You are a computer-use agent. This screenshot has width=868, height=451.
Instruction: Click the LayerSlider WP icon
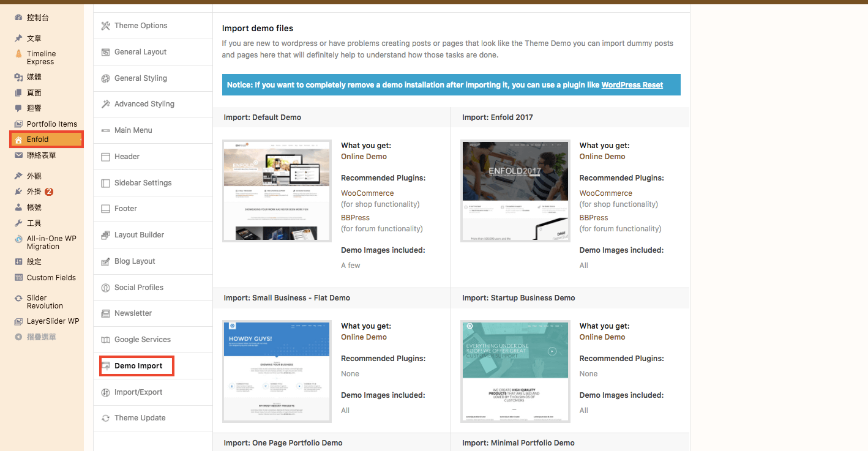point(18,321)
